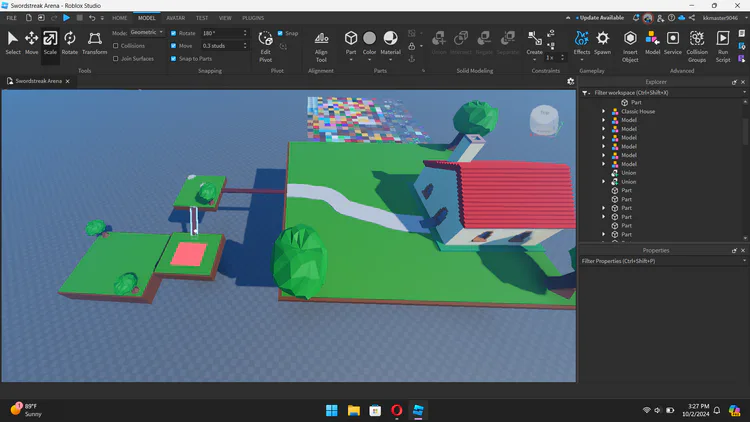Click the Filter workspace search field
This screenshot has width=750, height=422.
(x=665, y=93)
